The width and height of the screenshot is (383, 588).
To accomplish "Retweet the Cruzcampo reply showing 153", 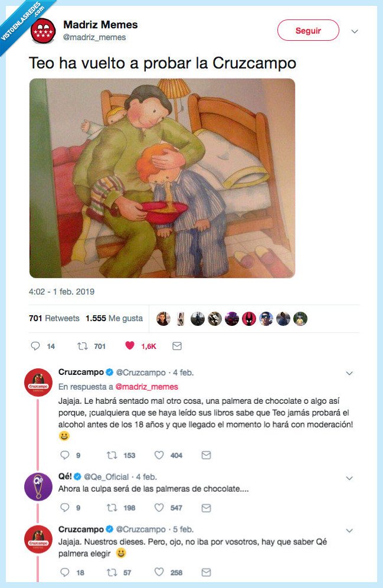I will tap(112, 455).
